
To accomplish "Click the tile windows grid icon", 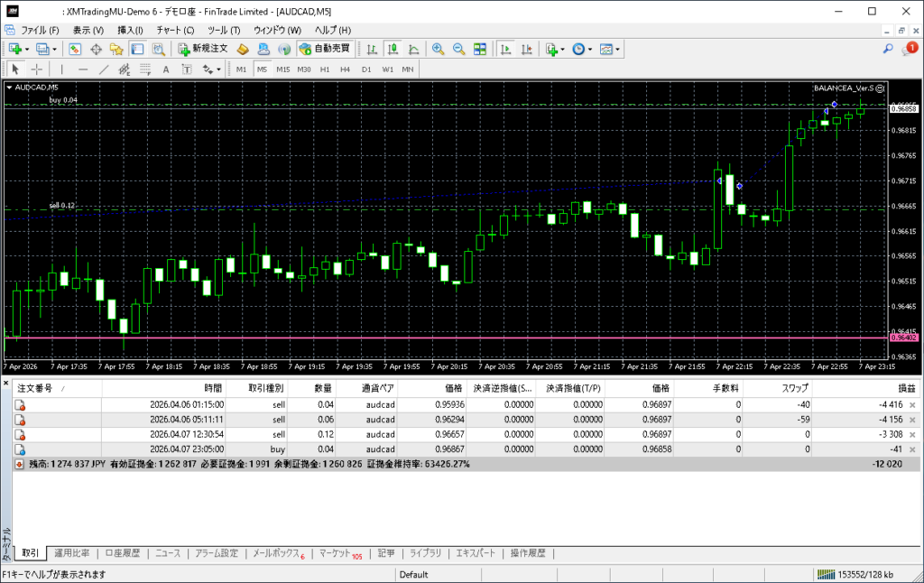I will [x=480, y=49].
